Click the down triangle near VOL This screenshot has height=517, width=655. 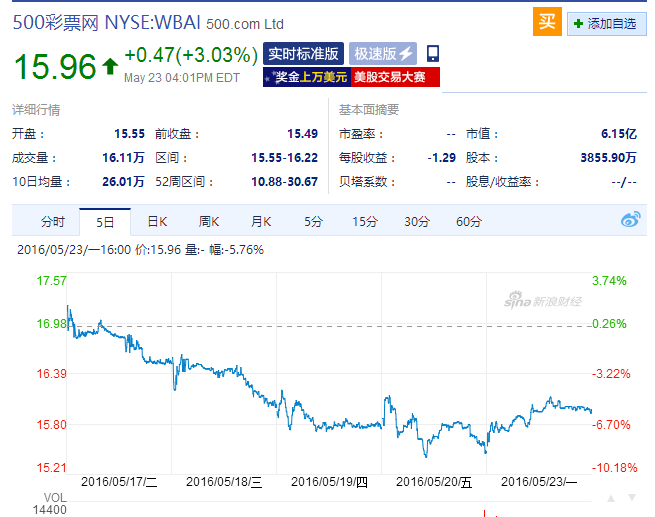[x=632, y=498]
